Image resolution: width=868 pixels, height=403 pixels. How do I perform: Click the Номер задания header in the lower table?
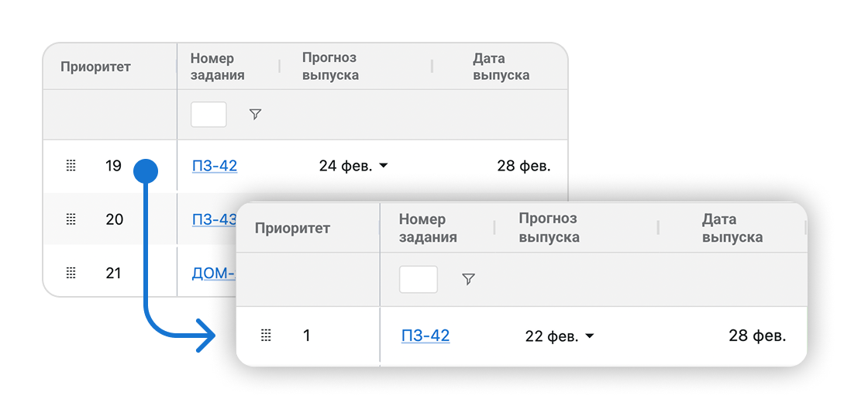coord(428,228)
